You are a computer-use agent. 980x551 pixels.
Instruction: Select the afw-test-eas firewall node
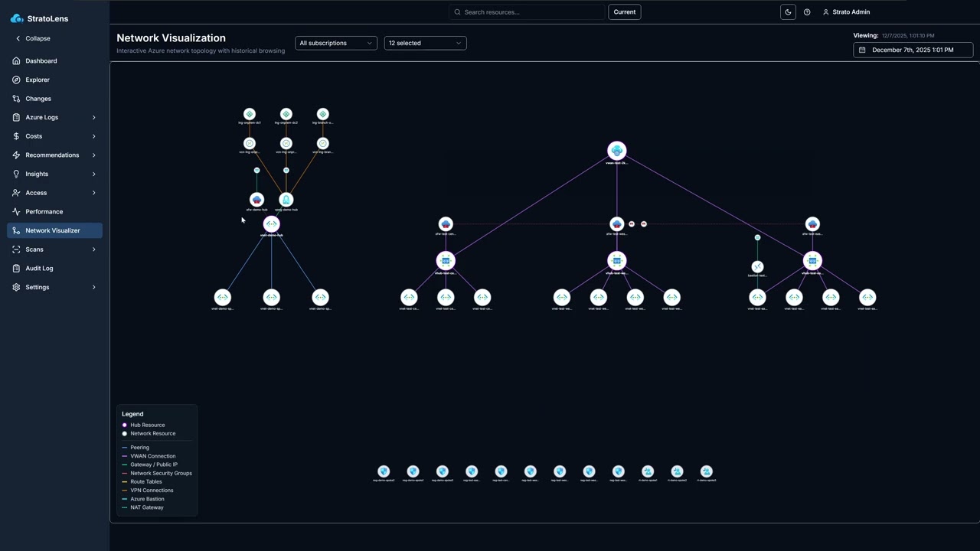pyautogui.click(x=812, y=224)
